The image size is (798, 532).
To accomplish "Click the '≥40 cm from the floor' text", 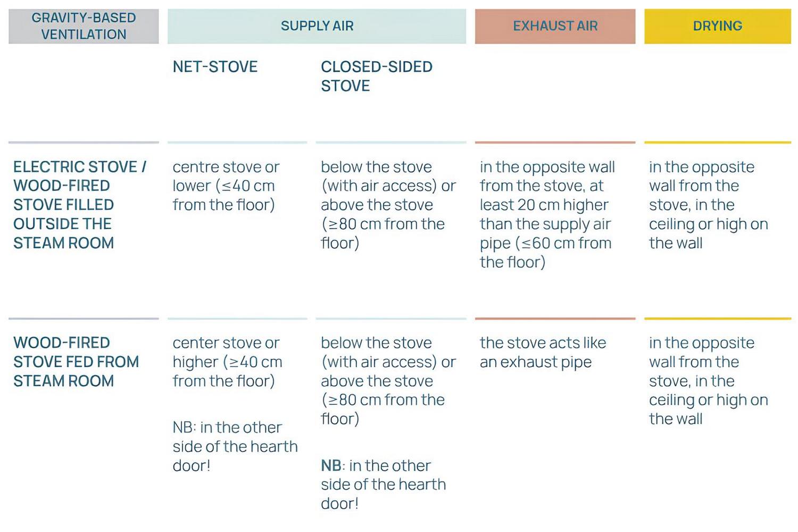I will (x=227, y=371).
